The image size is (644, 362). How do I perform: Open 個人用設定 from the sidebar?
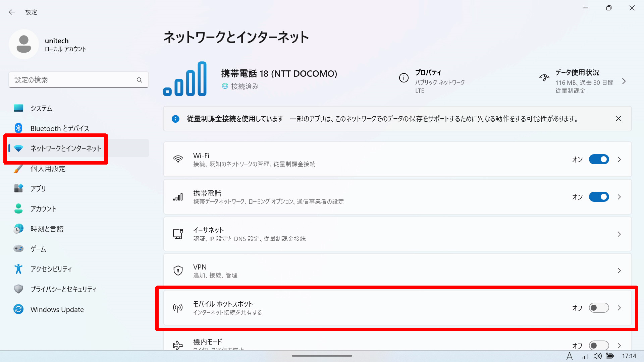click(48, 169)
